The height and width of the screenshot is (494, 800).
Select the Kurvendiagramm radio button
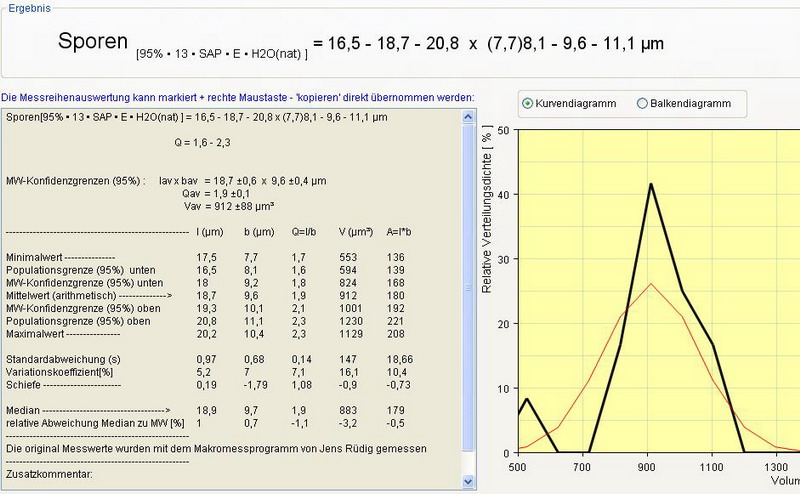pyautogui.click(x=528, y=103)
